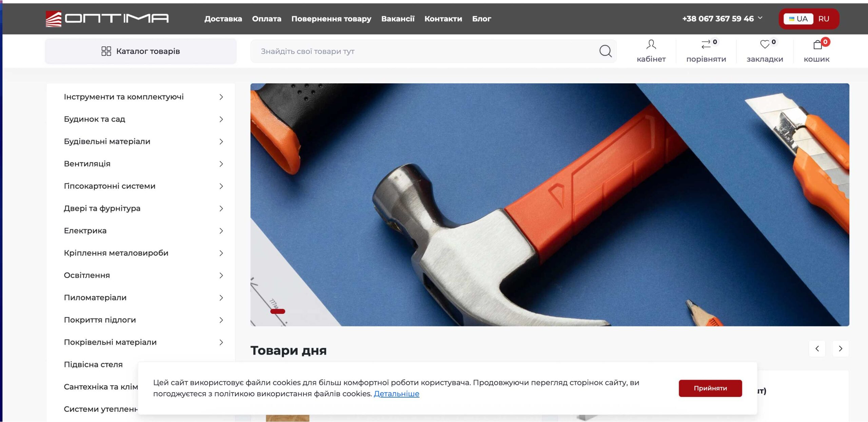Open the Контакти menu item
868x422 pixels.
coord(443,19)
